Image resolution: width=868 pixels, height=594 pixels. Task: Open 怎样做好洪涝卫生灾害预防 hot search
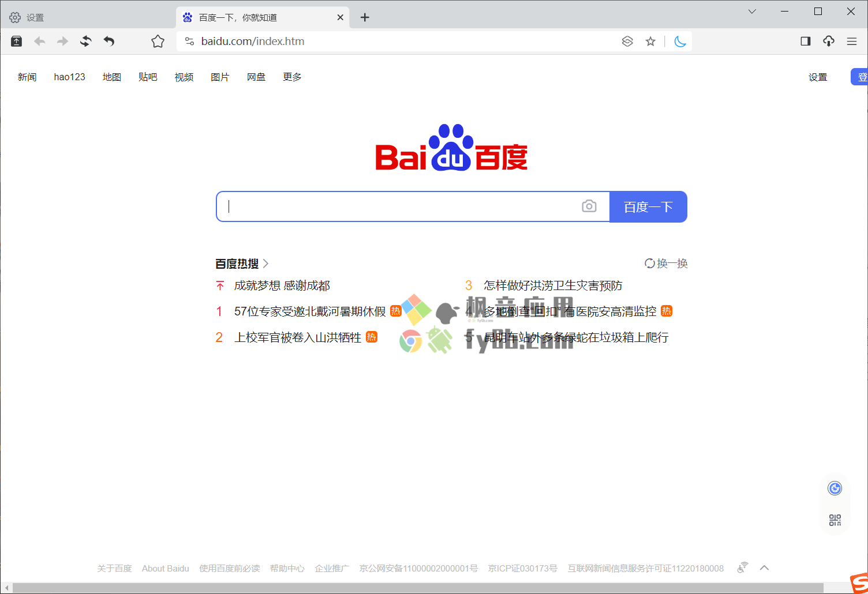tap(553, 285)
